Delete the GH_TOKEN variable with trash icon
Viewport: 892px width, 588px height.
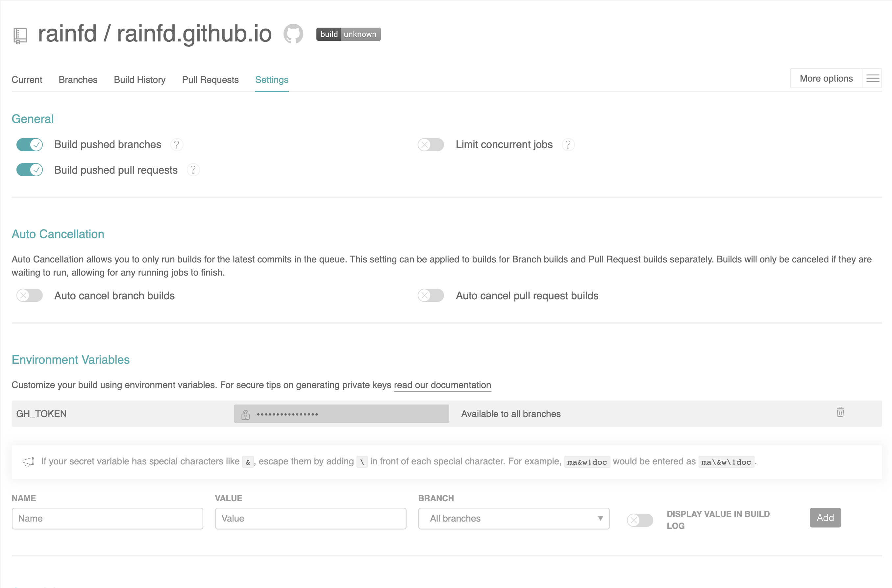840,412
